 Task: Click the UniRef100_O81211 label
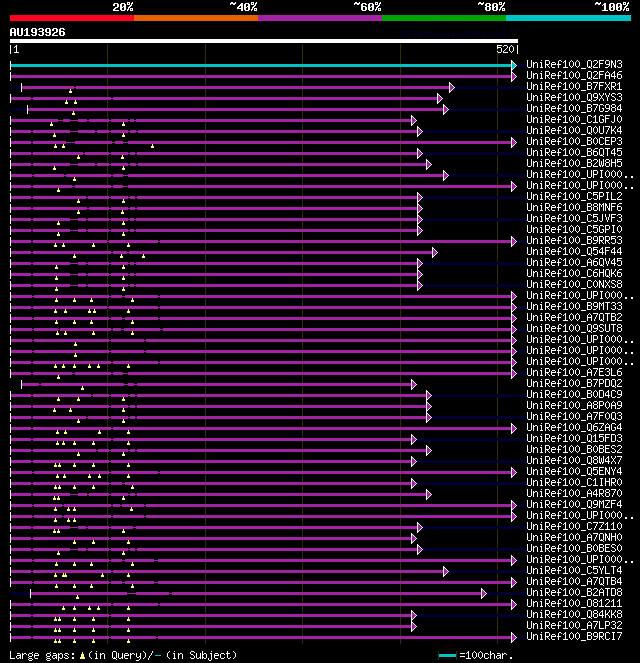574,603
